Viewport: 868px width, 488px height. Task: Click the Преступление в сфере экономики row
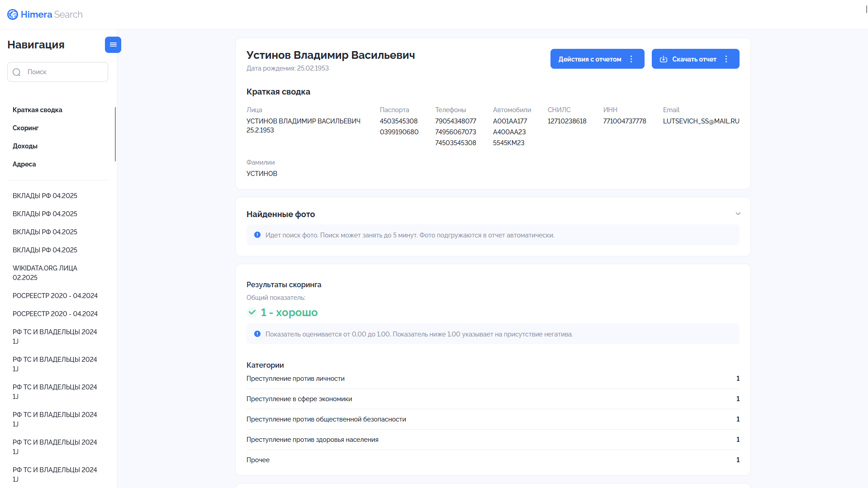point(493,399)
